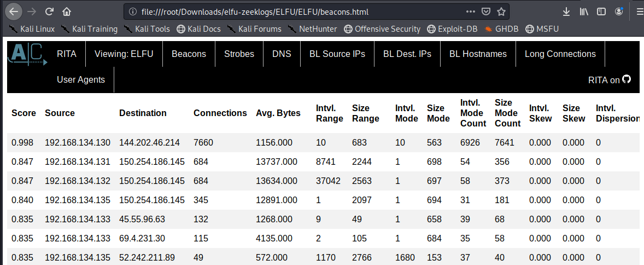This screenshot has width=644, height=265.
Task: Click destination IP 69.4.231.30
Action: (142, 238)
